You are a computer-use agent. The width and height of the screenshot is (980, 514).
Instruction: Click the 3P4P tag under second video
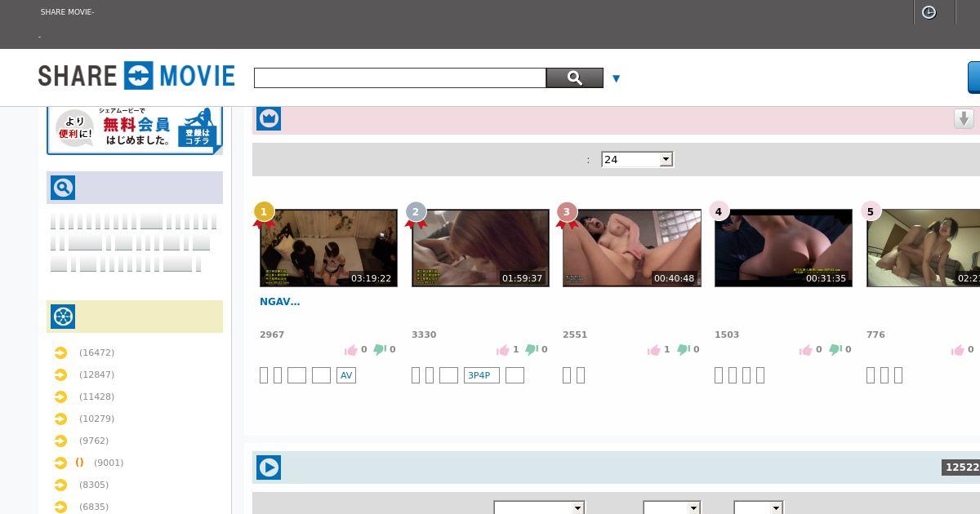pyautogui.click(x=482, y=375)
